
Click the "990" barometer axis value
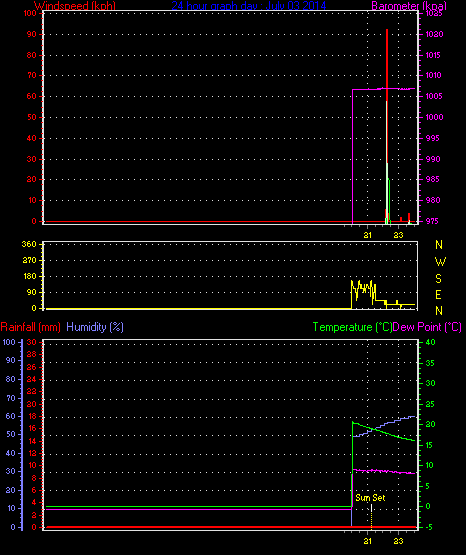[x=433, y=159]
